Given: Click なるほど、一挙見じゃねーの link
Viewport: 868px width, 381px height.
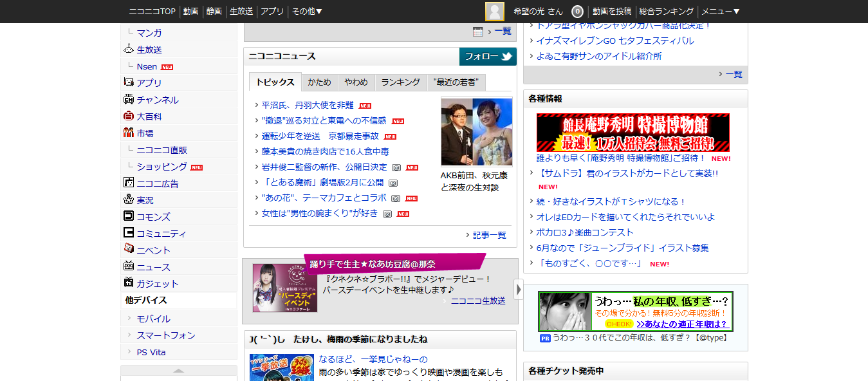Looking at the screenshot, I should coord(373,359).
